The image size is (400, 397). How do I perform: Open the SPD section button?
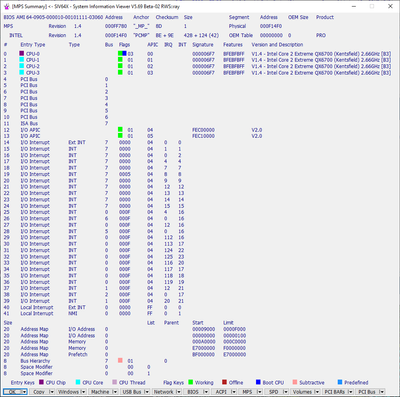(x=274, y=392)
